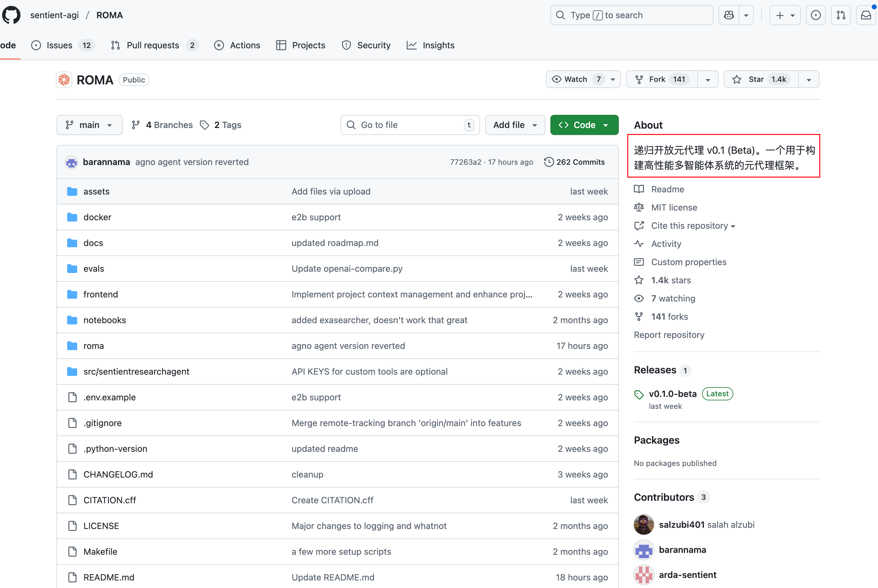Expand the Add file dropdown
The image size is (878, 588).
[x=515, y=125]
